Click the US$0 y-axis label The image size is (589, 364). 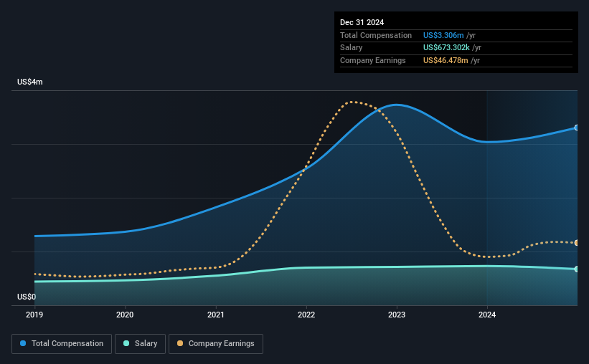[x=27, y=297]
